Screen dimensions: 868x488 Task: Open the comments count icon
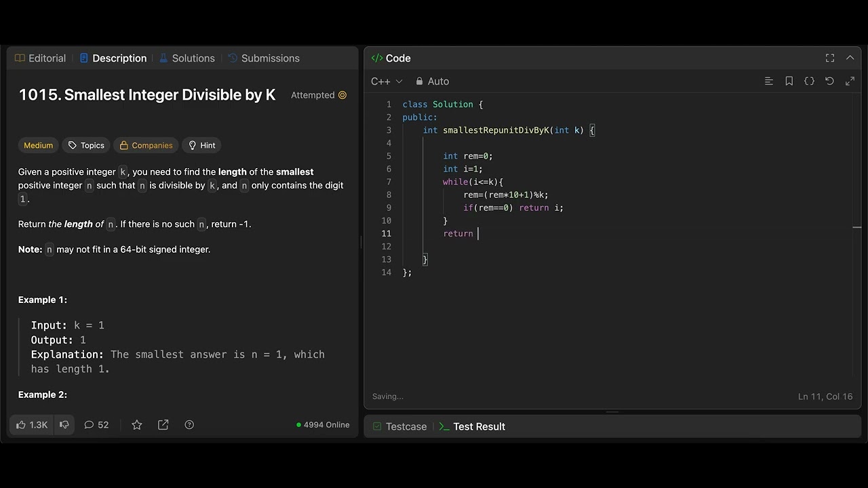pos(96,425)
